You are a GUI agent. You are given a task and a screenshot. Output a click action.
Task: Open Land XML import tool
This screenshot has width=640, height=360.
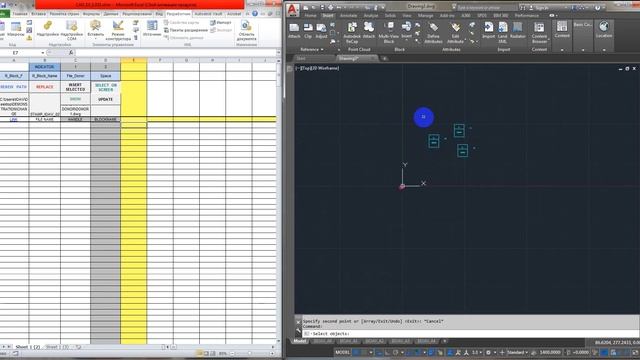502,33
